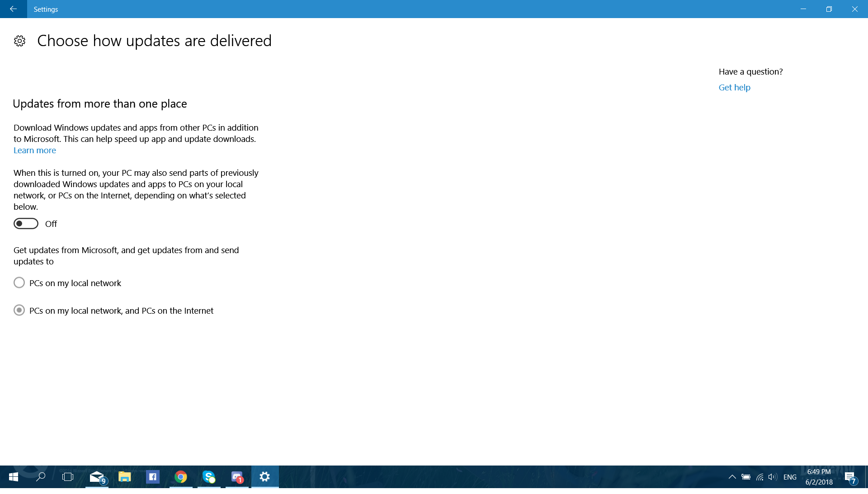Open the Facebook app in taskbar
The width and height of the screenshot is (868, 494).
pyautogui.click(x=153, y=477)
